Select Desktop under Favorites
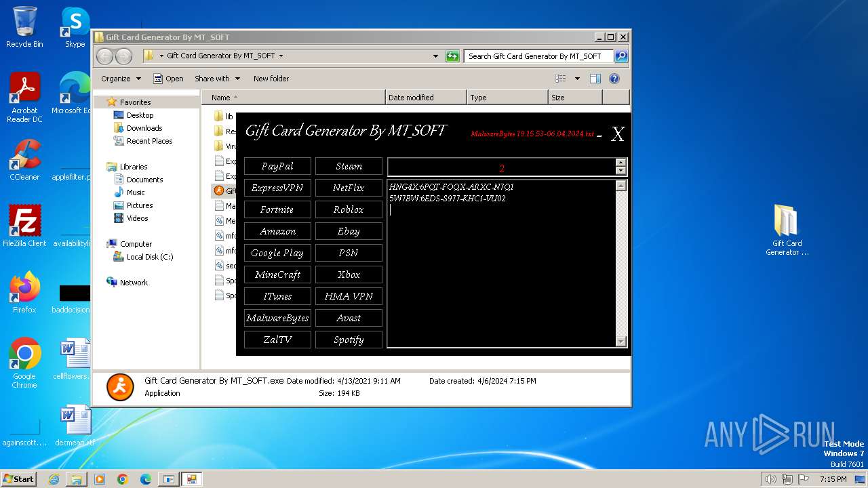 pyautogui.click(x=140, y=115)
